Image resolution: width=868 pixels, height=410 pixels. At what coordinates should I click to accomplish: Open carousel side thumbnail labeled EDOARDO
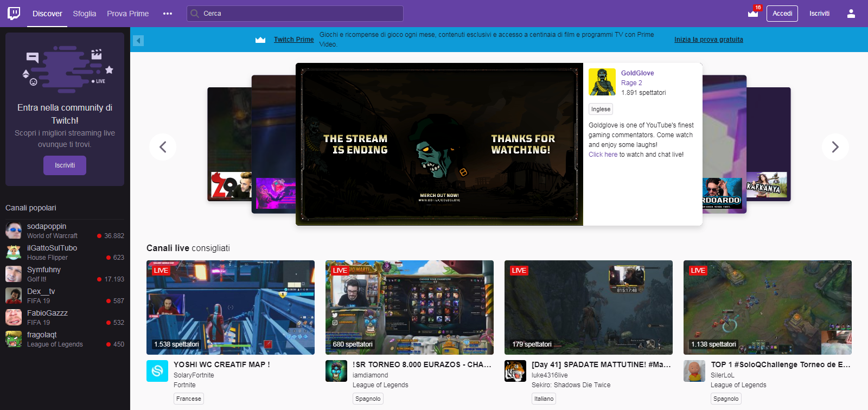(x=724, y=144)
